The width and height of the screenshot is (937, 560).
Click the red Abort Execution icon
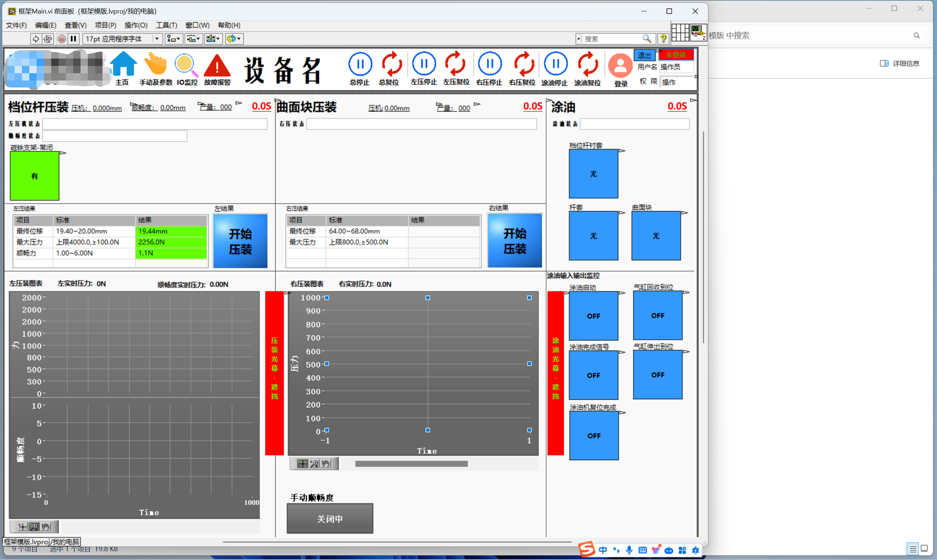[61, 38]
